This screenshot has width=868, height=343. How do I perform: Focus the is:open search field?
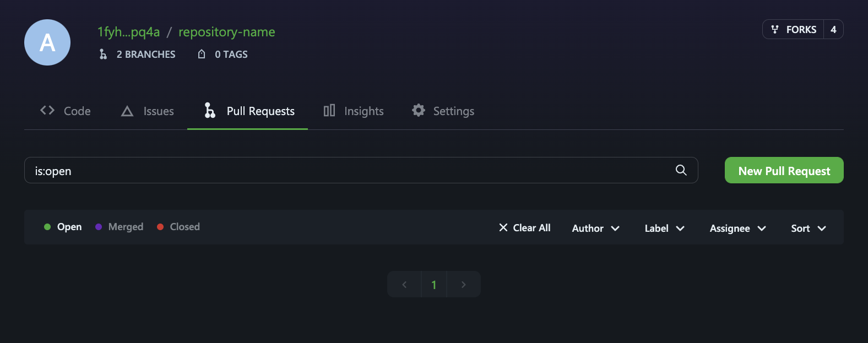(x=361, y=170)
